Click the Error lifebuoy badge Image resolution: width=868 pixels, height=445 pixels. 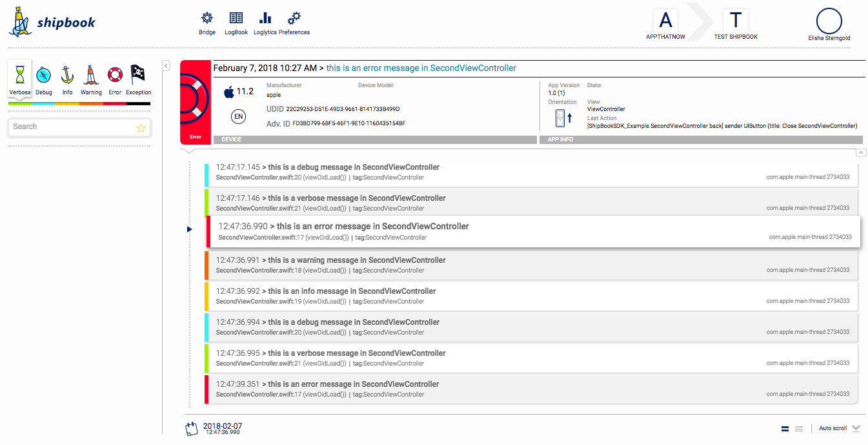click(196, 102)
